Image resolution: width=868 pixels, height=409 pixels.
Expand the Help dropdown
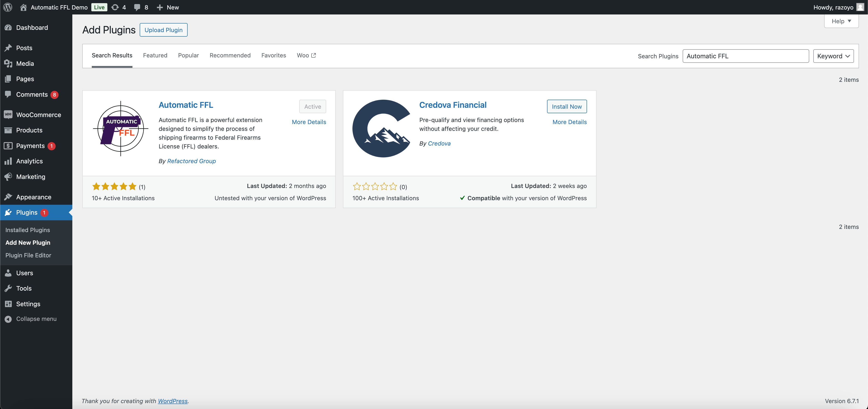click(x=841, y=21)
